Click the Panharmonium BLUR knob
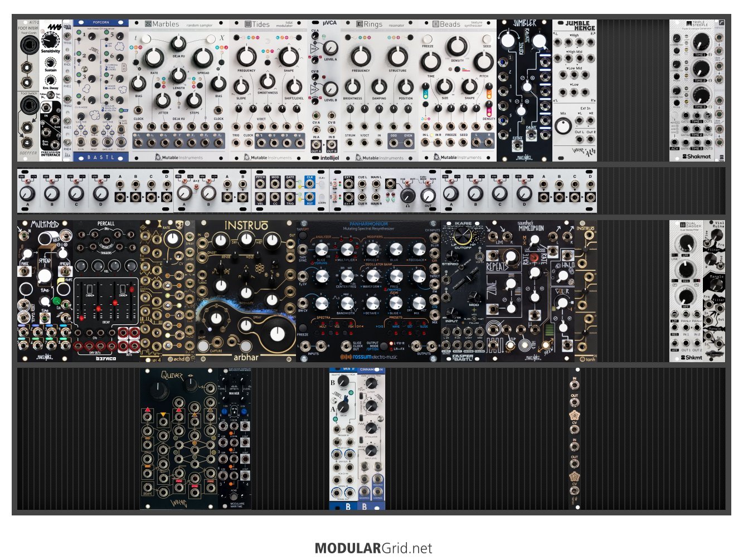The height and width of the screenshot is (560, 748). pos(395,250)
